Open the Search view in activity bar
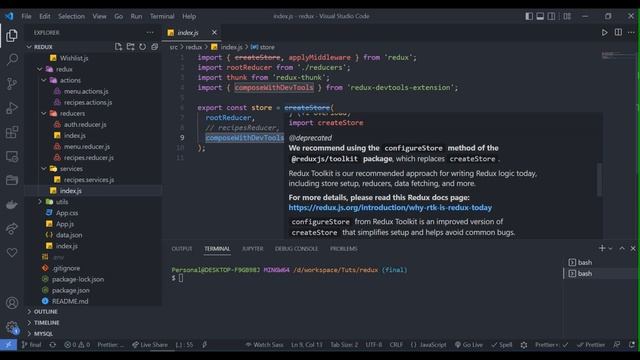This screenshot has width=640, height=360. pyautogui.click(x=12, y=60)
